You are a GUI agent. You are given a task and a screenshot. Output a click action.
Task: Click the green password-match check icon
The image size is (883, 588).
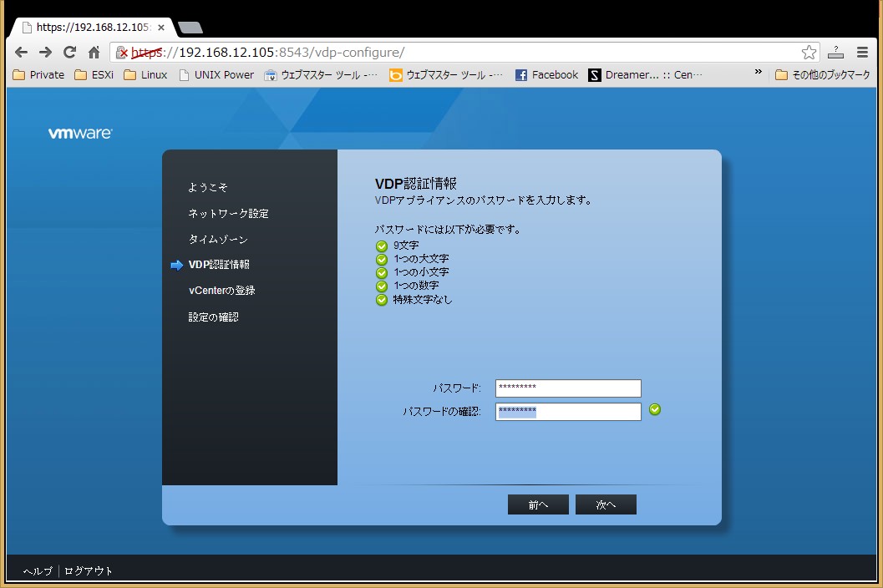tap(655, 409)
